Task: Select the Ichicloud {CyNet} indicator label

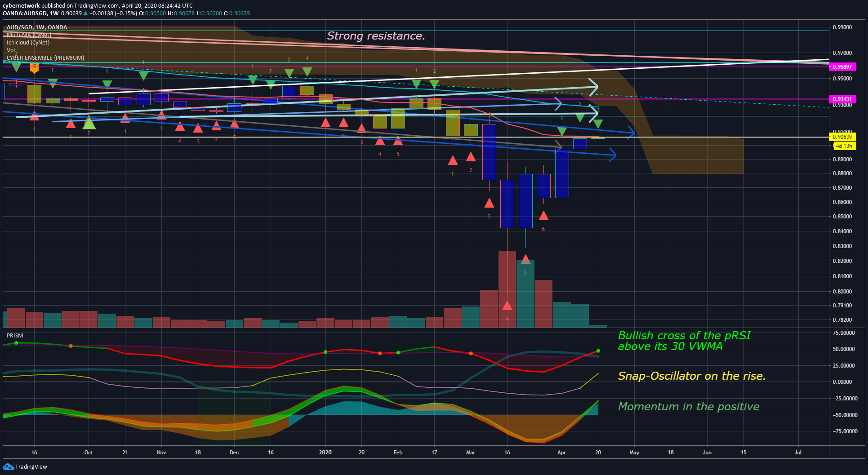Action: pyautogui.click(x=28, y=43)
